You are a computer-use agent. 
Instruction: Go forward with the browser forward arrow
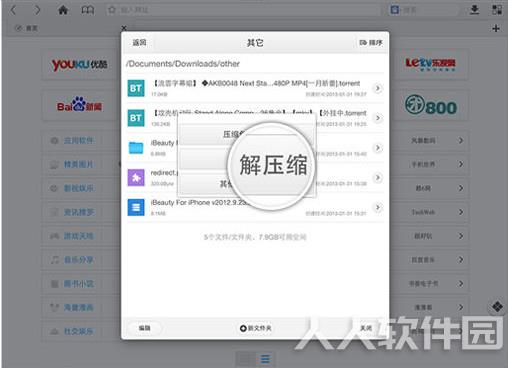coord(37,10)
